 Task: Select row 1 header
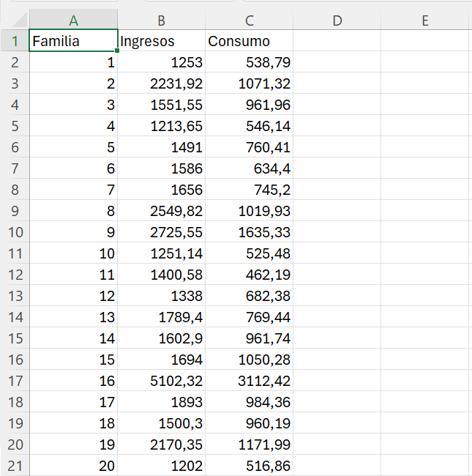coord(15,41)
